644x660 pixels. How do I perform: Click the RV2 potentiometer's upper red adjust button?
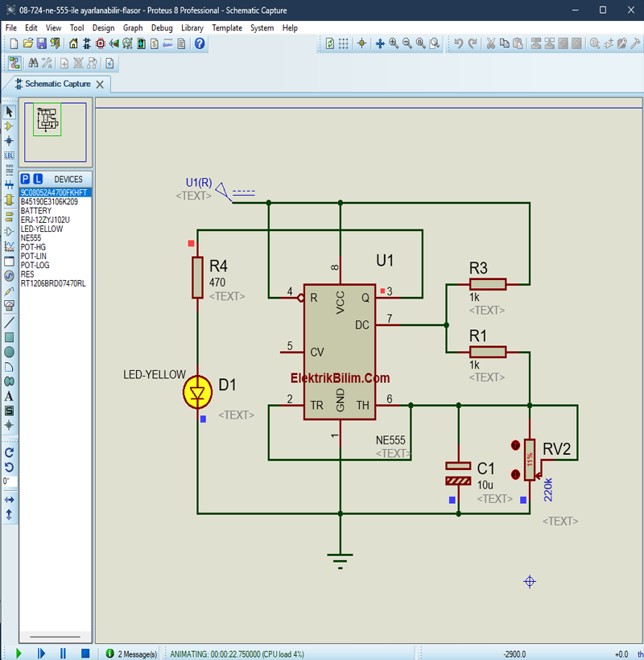pos(515,445)
